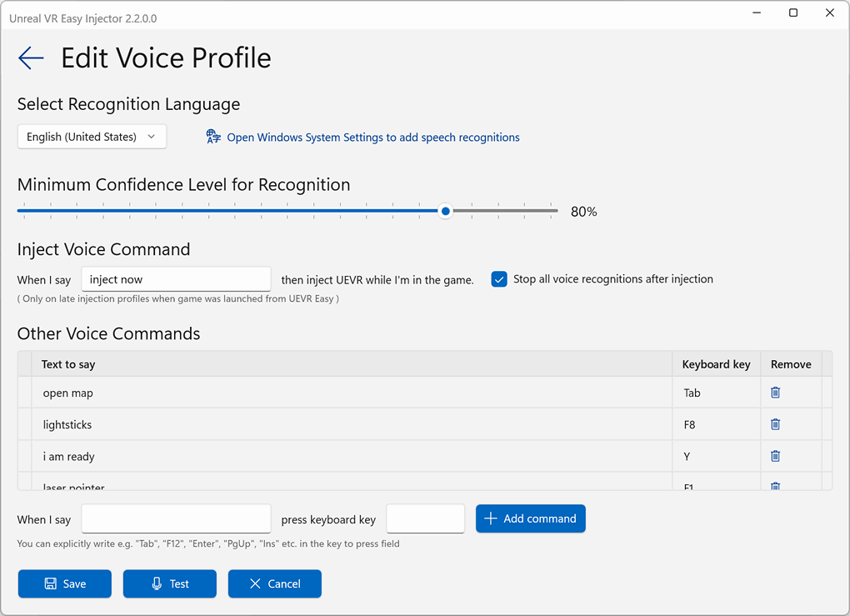Click the back arrow icon
The width and height of the screenshot is (850, 616).
click(x=31, y=58)
